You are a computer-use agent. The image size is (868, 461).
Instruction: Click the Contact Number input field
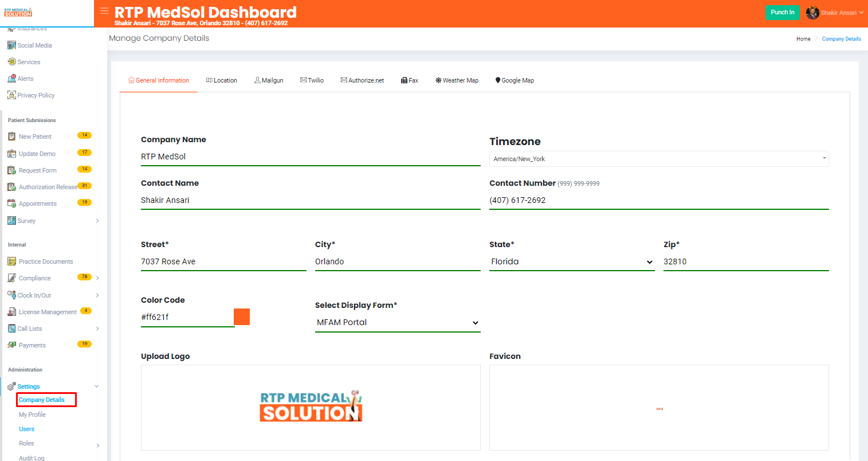[659, 201]
